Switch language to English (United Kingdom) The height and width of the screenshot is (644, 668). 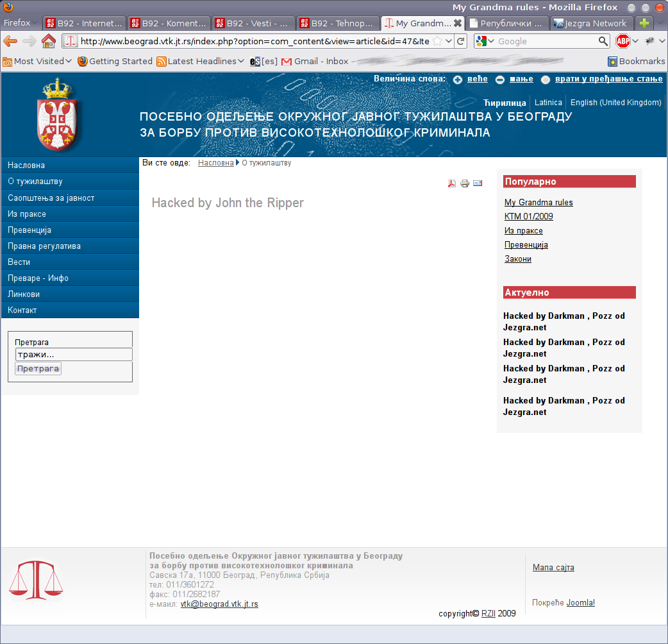[x=615, y=102]
